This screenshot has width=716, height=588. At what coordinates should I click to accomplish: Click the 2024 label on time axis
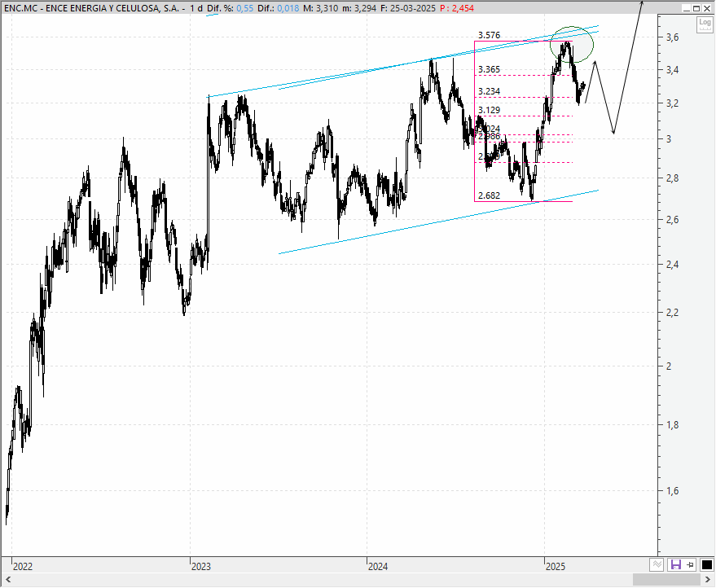point(378,567)
